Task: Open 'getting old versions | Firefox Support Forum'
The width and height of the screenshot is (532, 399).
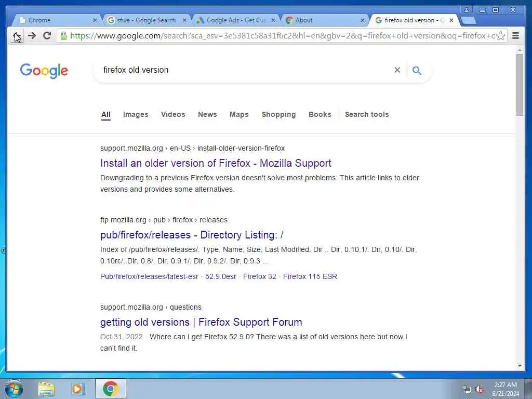Action: coord(201,322)
